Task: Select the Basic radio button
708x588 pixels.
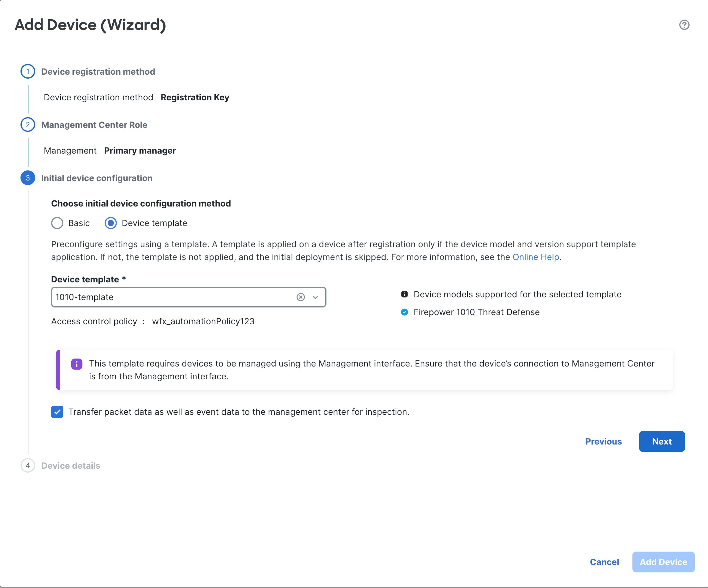Action: pyautogui.click(x=57, y=223)
